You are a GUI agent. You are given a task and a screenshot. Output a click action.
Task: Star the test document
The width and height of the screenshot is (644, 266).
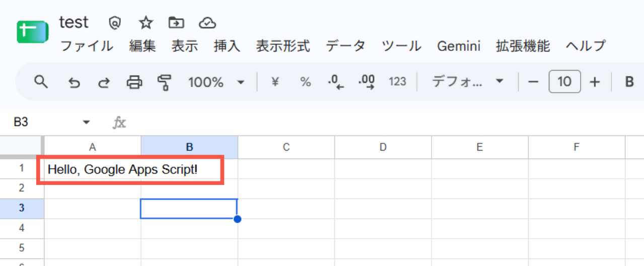pyautogui.click(x=146, y=23)
